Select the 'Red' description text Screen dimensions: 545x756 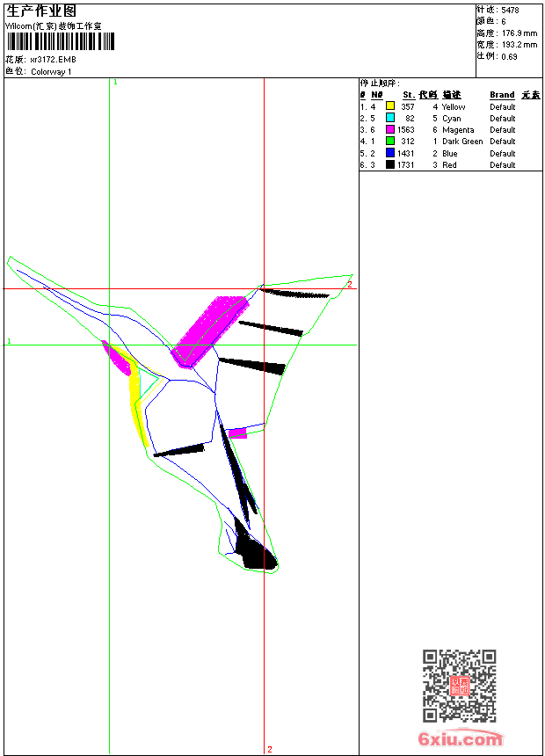coord(449,165)
